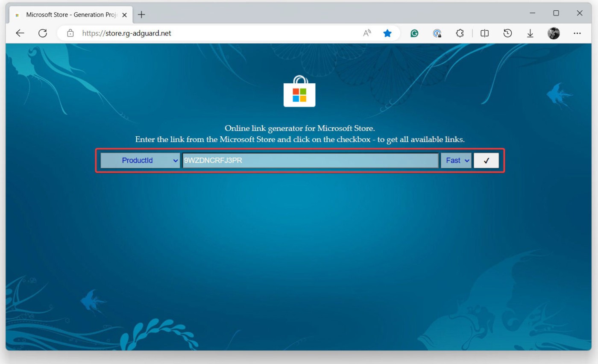This screenshot has height=364, width=598.
Task: Open the 1Password extension icon with lock
Action: click(437, 33)
